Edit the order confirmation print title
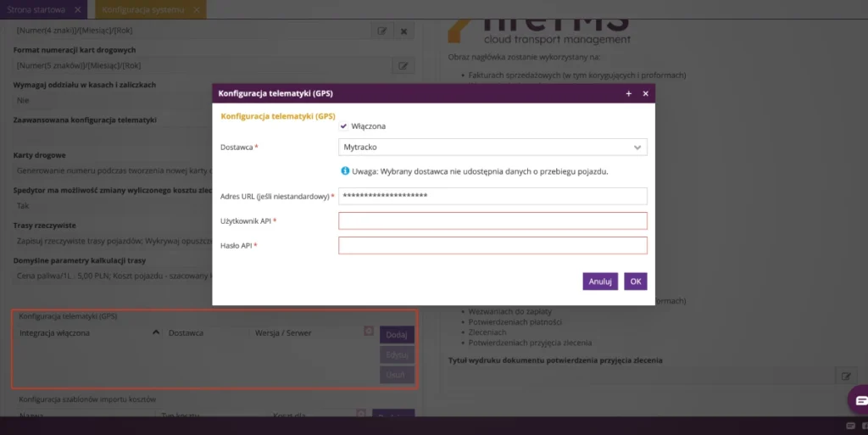The image size is (868, 435). (846, 376)
